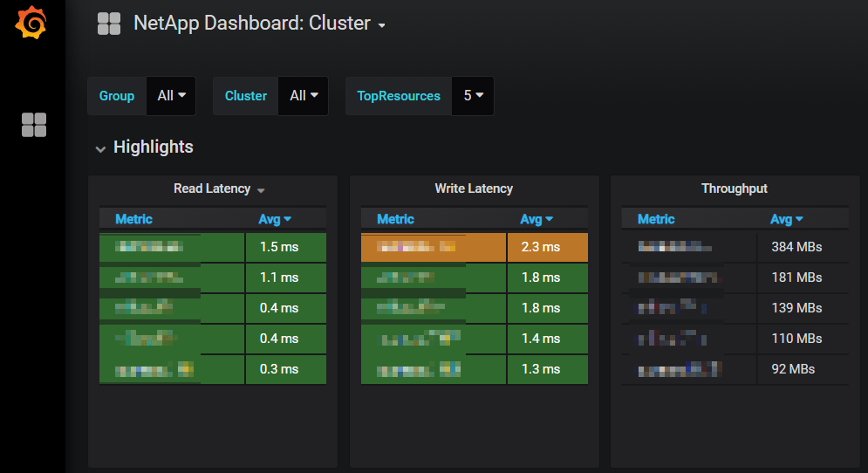The height and width of the screenshot is (473, 868).
Task: Click the Cluster variable label
Action: pyautogui.click(x=246, y=96)
